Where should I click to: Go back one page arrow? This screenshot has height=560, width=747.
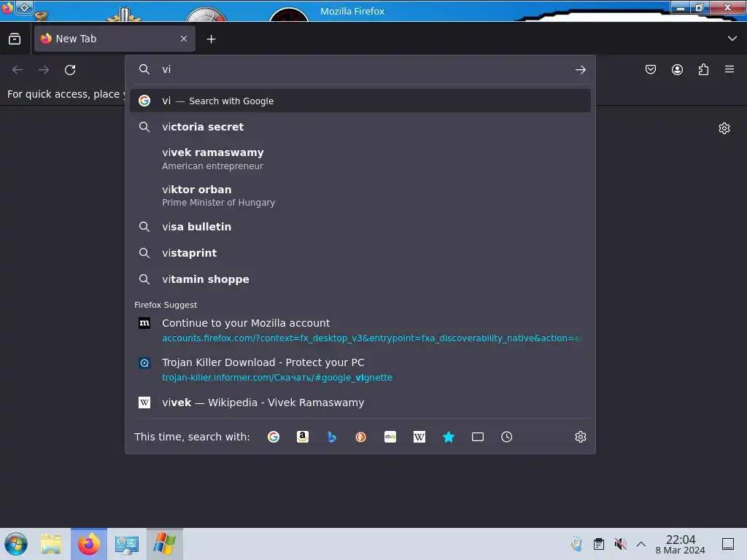click(x=18, y=70)
